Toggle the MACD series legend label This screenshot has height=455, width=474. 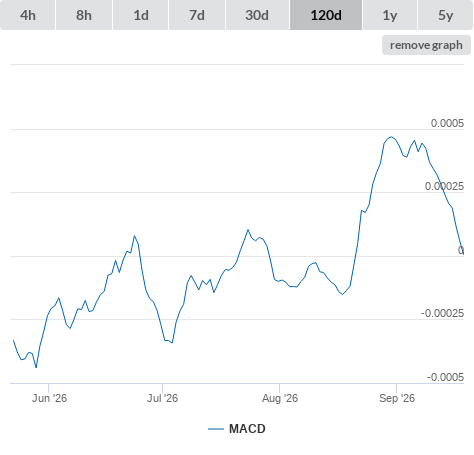247,429
